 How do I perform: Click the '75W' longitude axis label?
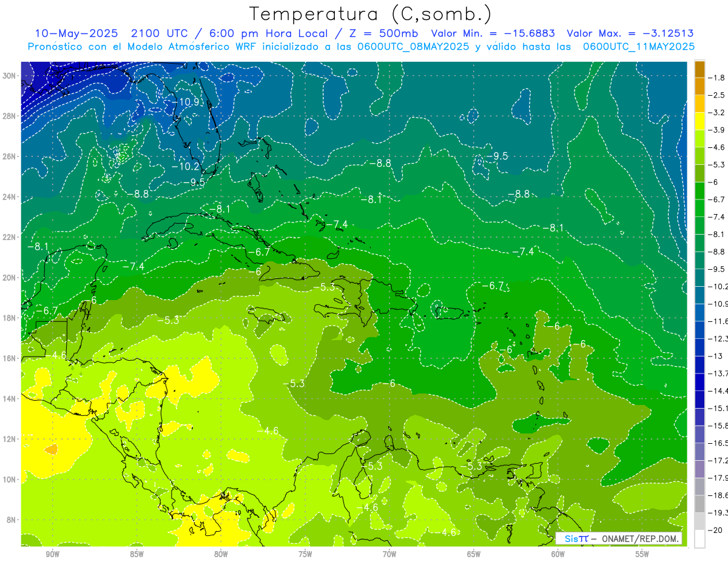305,554
